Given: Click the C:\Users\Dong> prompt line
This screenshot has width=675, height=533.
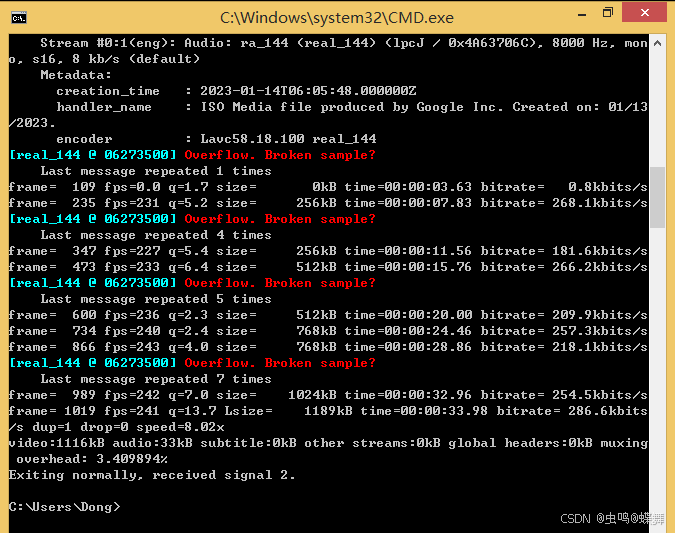Looking at the screenshot, I should 65,507.
